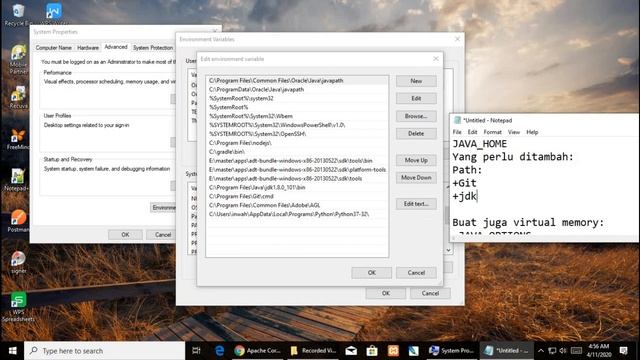Open the Action Center notifications icon
This screenshot has height=360, width=640.
point(624,351)
